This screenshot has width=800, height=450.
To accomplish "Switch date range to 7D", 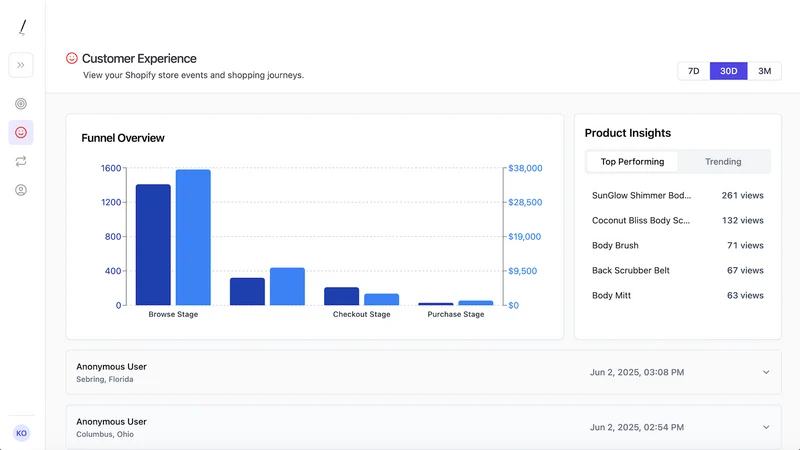I will pyautogui.click(x=693, y=71).
